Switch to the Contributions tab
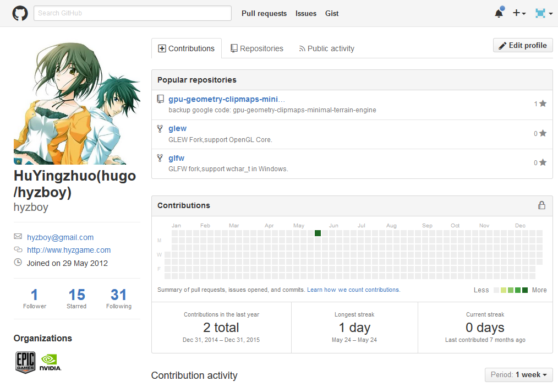Image resolution: width=558 pixels, height=392 pixels. (187, 48)
